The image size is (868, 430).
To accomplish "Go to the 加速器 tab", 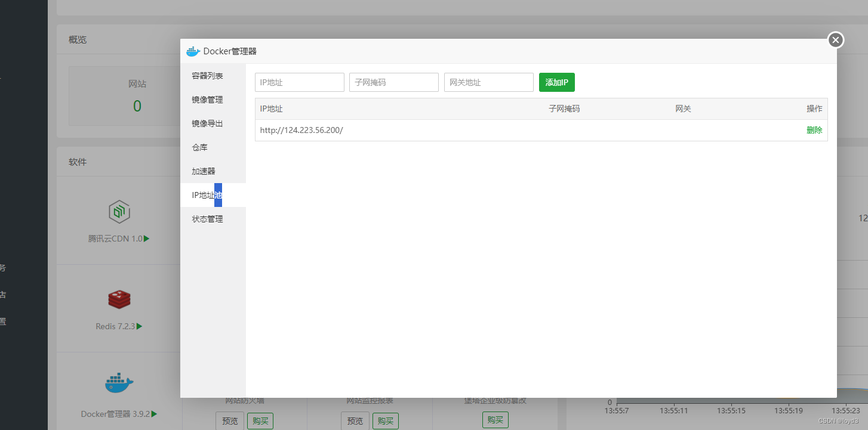I will tap(213, 171).
